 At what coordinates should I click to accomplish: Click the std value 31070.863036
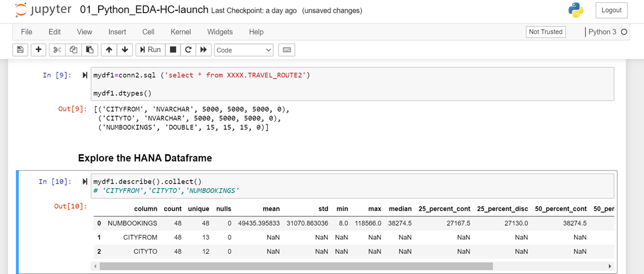308,224
